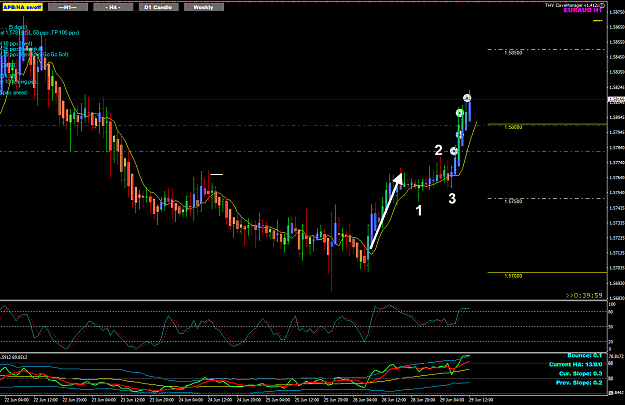Viewport: 625px width, 405px height.
Task: Select the 1.58000 level price label
Action: pos(513,127)
